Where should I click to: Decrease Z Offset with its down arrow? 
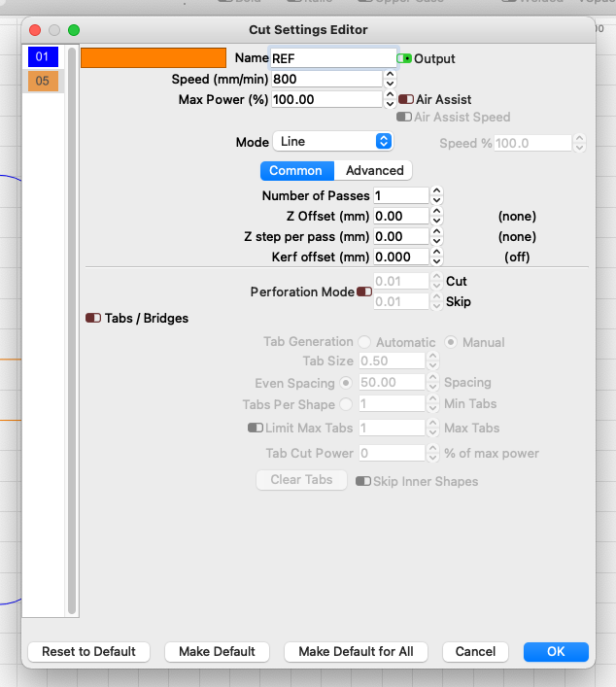436,221
